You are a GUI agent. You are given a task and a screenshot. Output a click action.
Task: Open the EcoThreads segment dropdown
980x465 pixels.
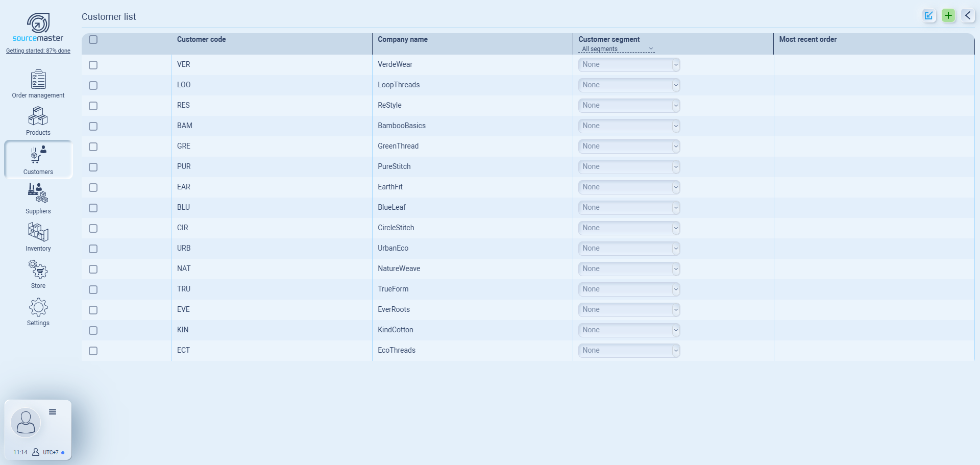(x=629, y=351)
